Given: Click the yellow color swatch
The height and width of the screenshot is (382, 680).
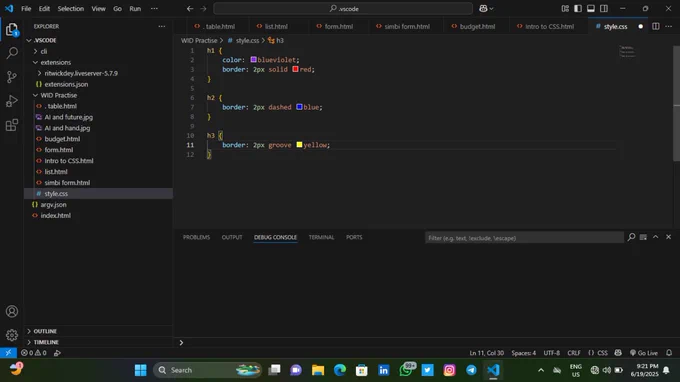Looking at the screenshot, I should tap(299, 144).
